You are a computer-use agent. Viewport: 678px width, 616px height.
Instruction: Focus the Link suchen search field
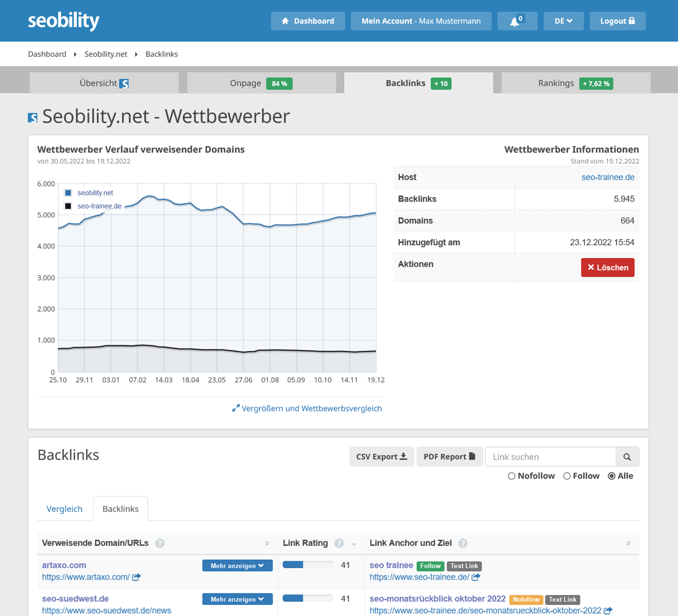click(550, 456)
